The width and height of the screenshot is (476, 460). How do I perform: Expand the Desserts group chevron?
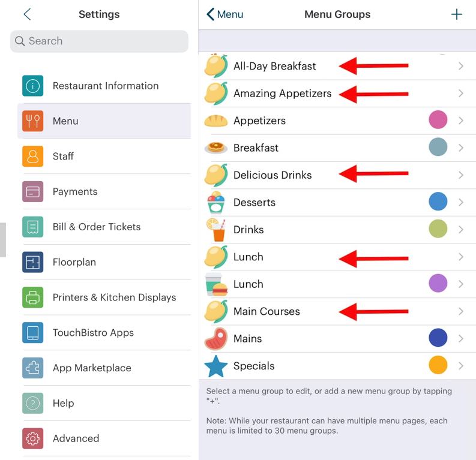[460, 202]
